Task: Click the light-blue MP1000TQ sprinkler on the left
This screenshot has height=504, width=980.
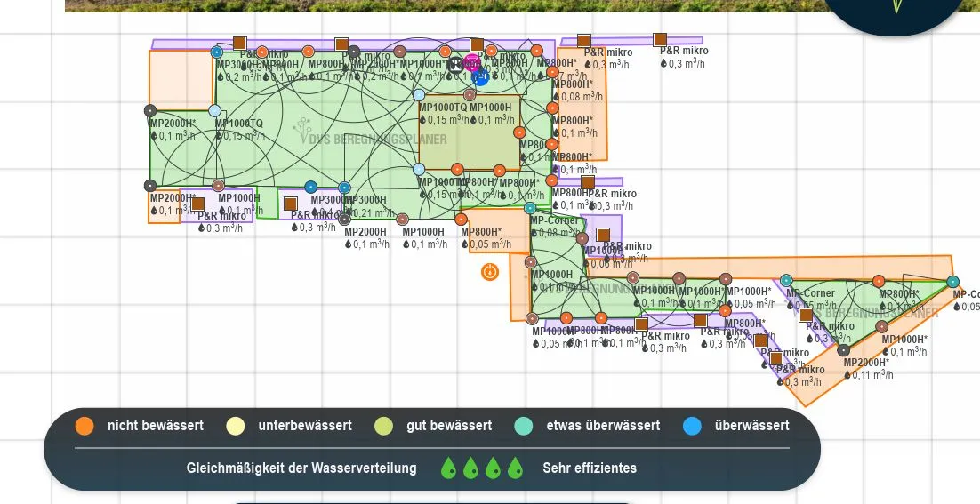Action: pyautogui.click(x=214, y=110)
